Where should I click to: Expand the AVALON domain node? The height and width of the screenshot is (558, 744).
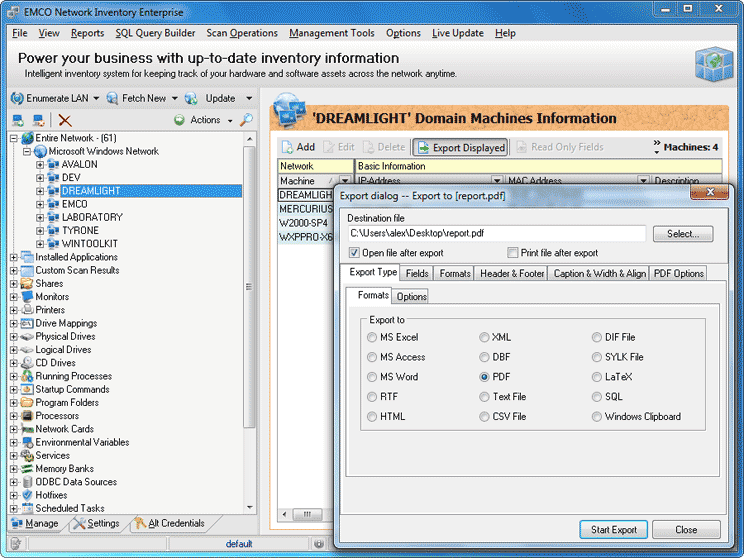click(x=40, y=164)
